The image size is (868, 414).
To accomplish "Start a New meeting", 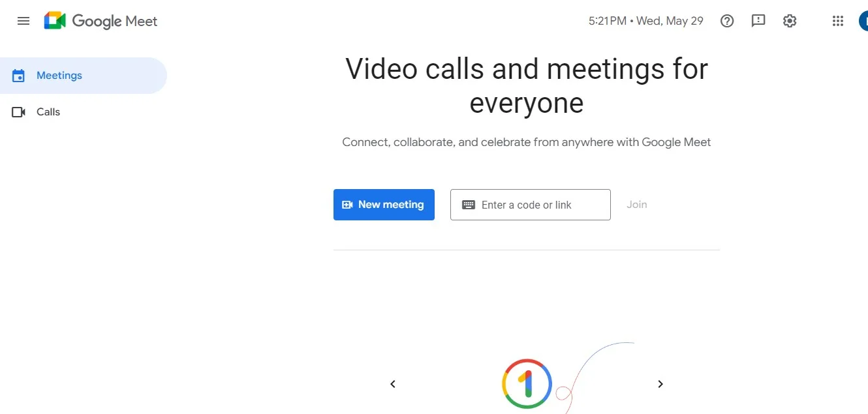I will pyautogui.click(x=384, y=205).
